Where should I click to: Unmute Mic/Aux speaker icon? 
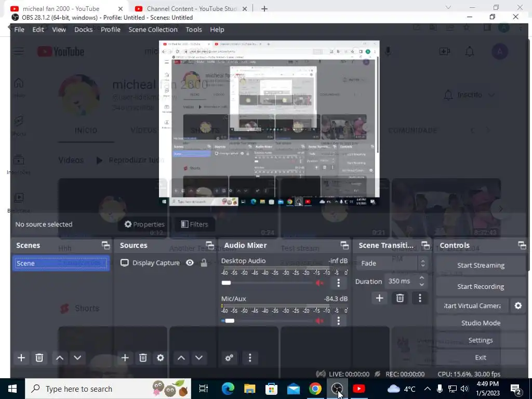(320, 321)
